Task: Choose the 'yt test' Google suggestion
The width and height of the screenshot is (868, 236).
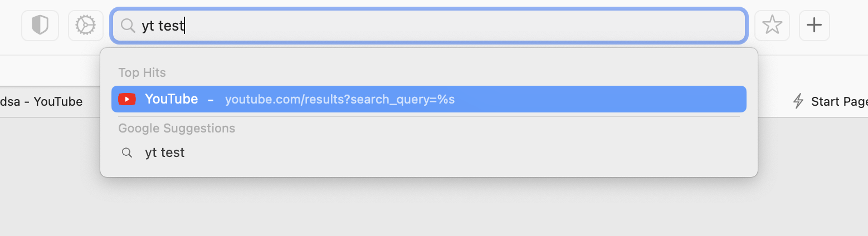Action: [x=165, y=153]
